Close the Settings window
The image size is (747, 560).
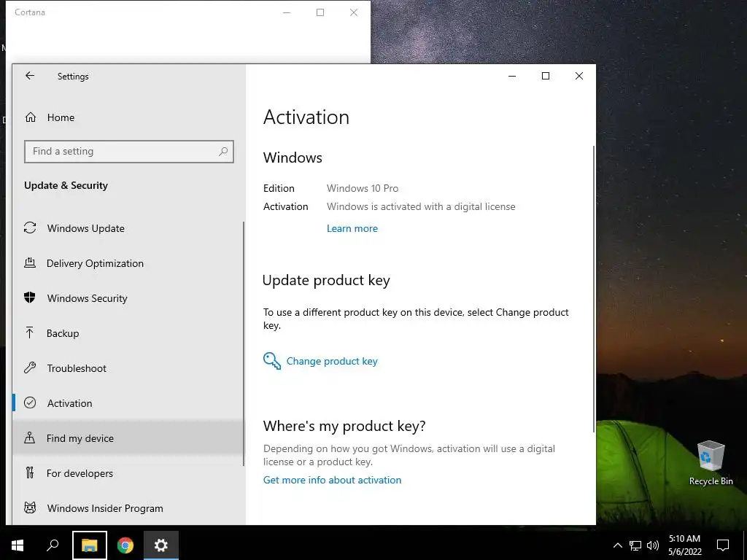pos(578,76)
